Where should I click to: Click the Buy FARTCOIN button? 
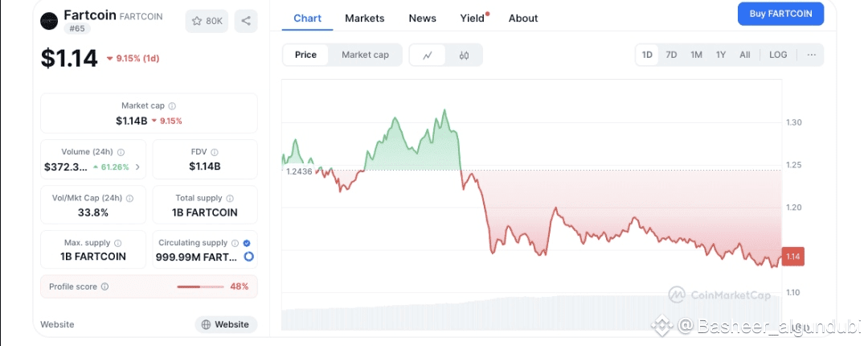click(780, 14)
